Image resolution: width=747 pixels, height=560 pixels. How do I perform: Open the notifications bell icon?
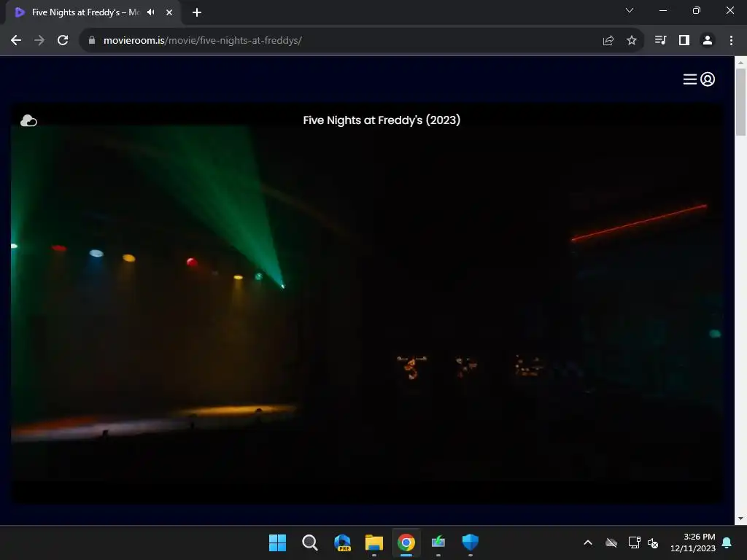(727, 542)
